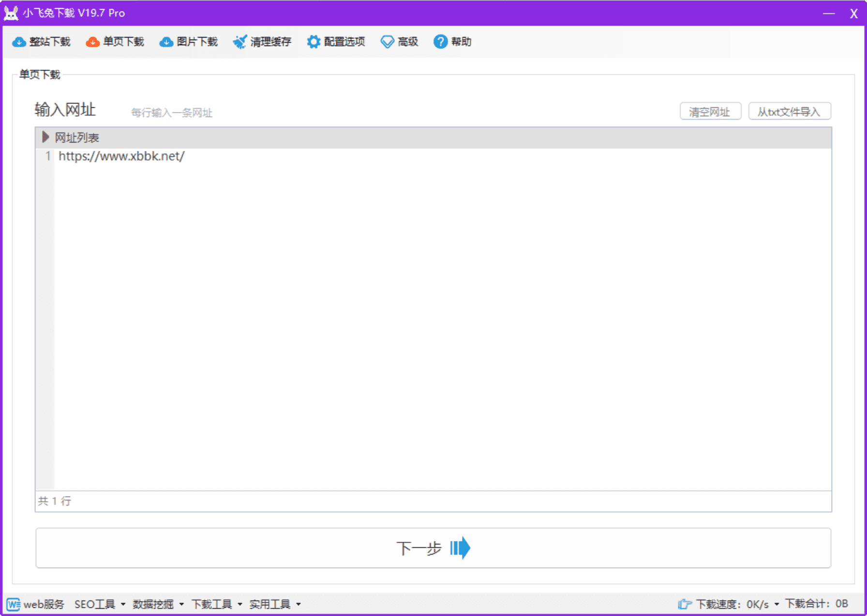
Task: Click the blue arrow icon on 下一步
Action: point(460,548)
